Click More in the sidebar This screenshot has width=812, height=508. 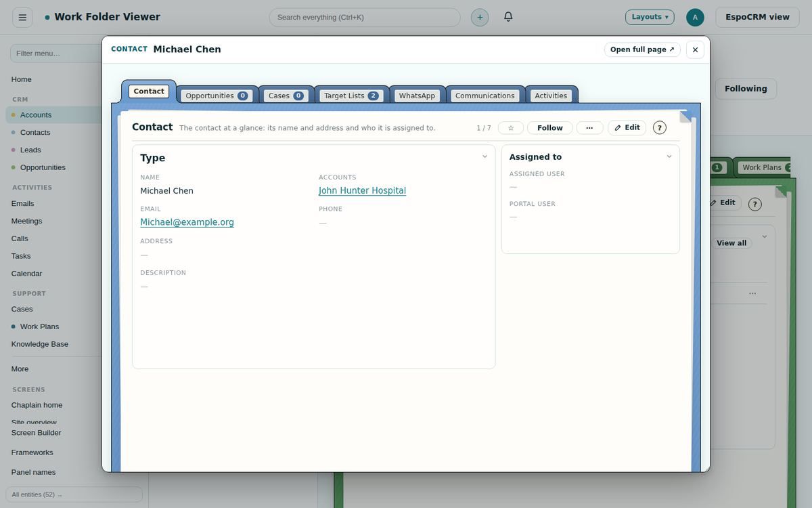20,369
